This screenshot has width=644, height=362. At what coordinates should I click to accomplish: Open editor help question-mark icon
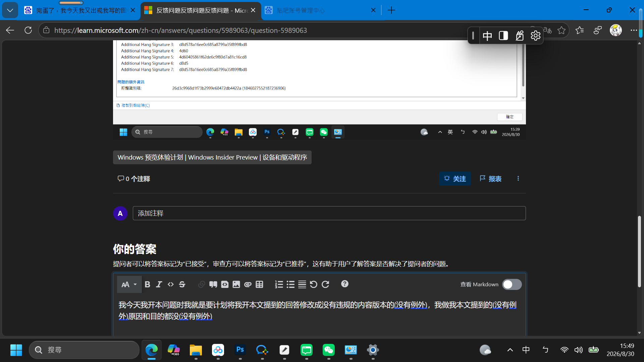(344, 284)
